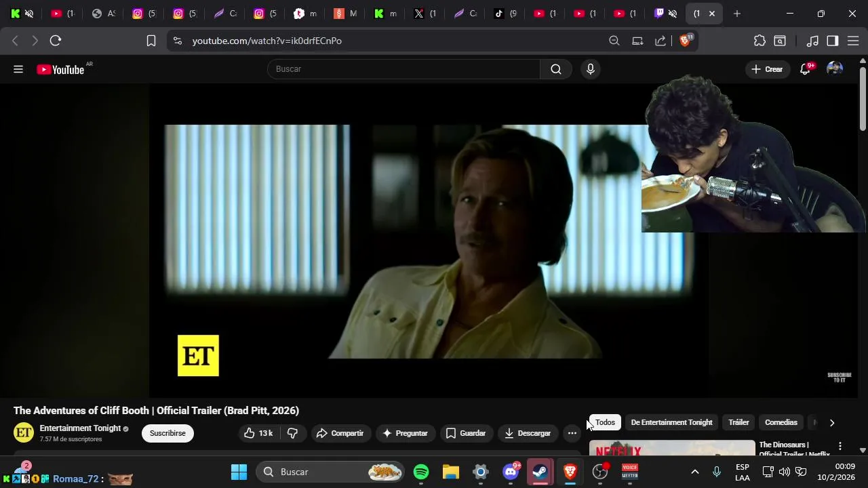The image size is (868, 488).
Task: Click the zoom magnifier in the address bar
Action: tap(614, 41)
